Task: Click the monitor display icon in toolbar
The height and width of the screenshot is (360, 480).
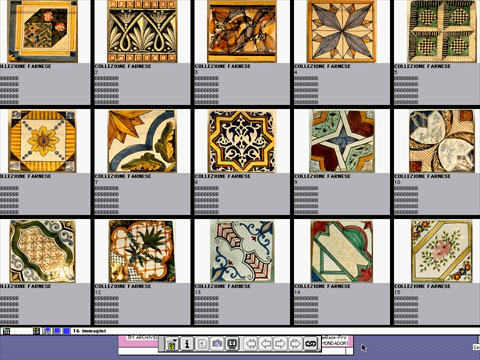Action: click(x=232, y=343)
